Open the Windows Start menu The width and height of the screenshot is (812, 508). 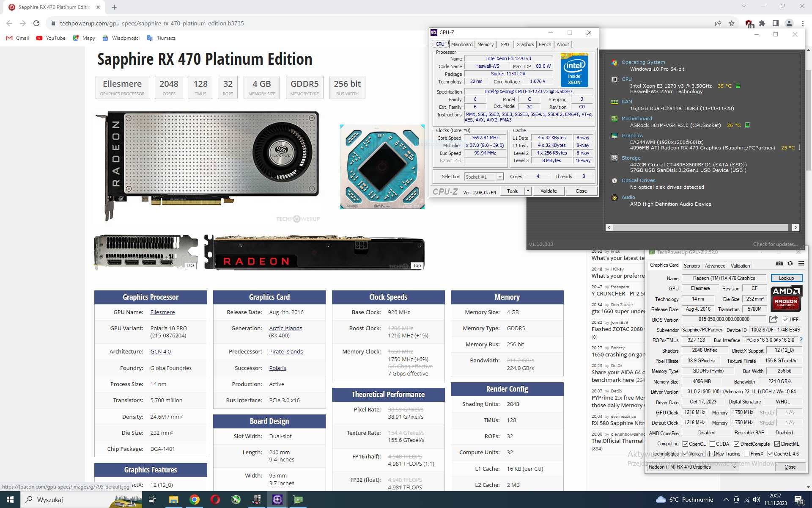click(10, 500)
